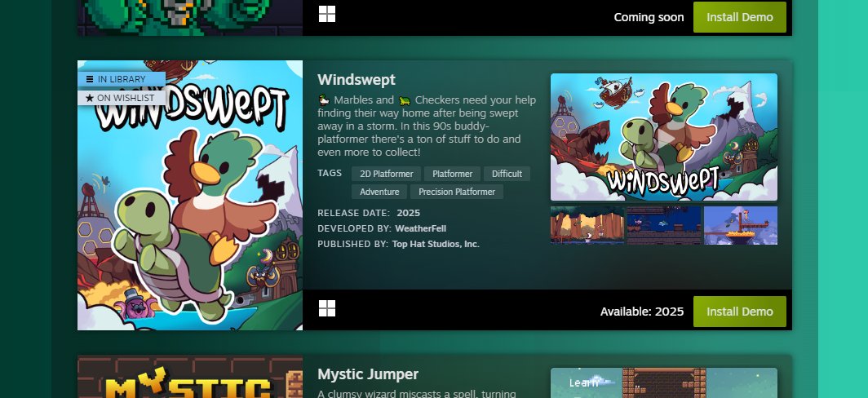This screenshot has height=398, width=868.
Task: Click the IN LIBRARY badge on Windswept
Action: click(122, 79)
